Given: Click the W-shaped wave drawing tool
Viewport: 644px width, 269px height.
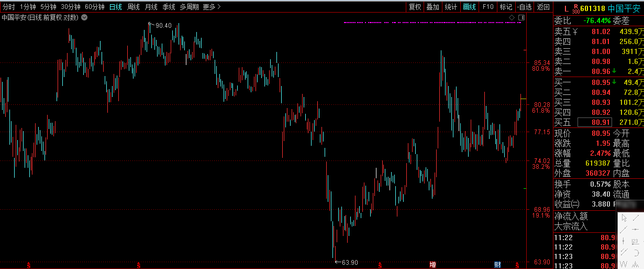Looking at the screenshot, I should pos(624,264).
